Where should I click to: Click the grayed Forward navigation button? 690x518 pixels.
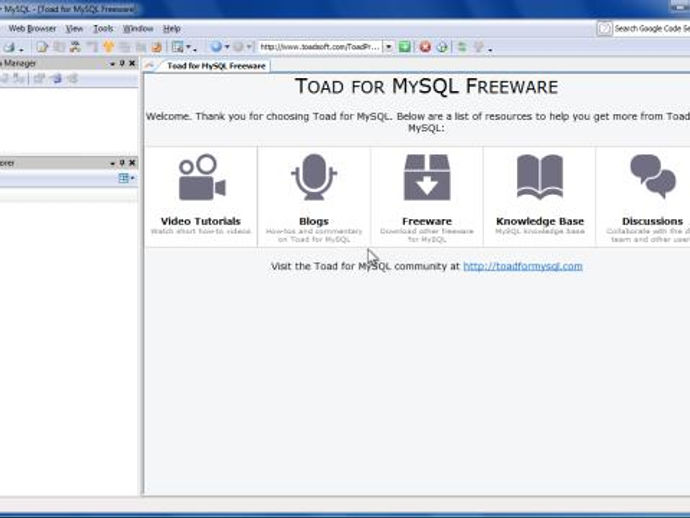(238, 46)
